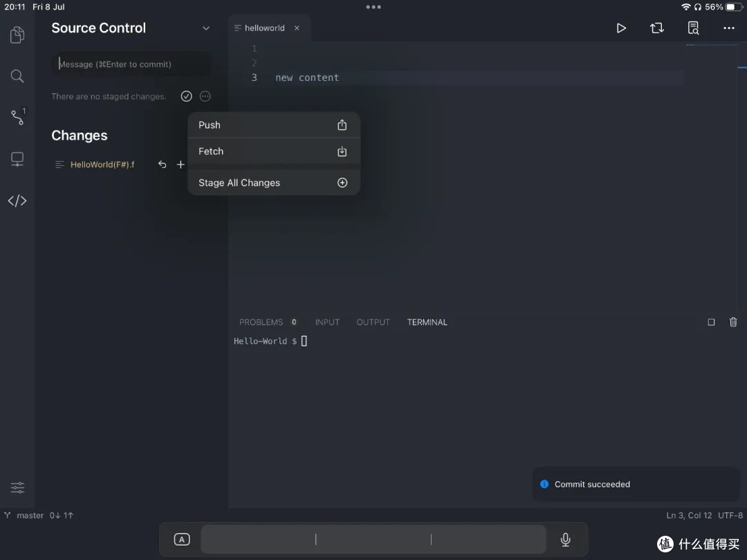Switch to the OUTPUT tab
The image size is (747, 560).
[373, 322]
